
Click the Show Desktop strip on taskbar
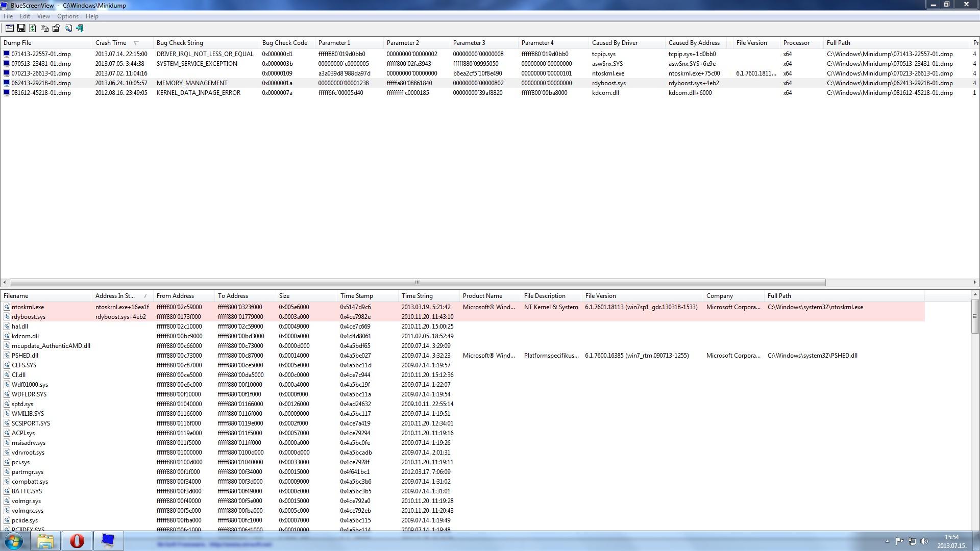point(976,541)
